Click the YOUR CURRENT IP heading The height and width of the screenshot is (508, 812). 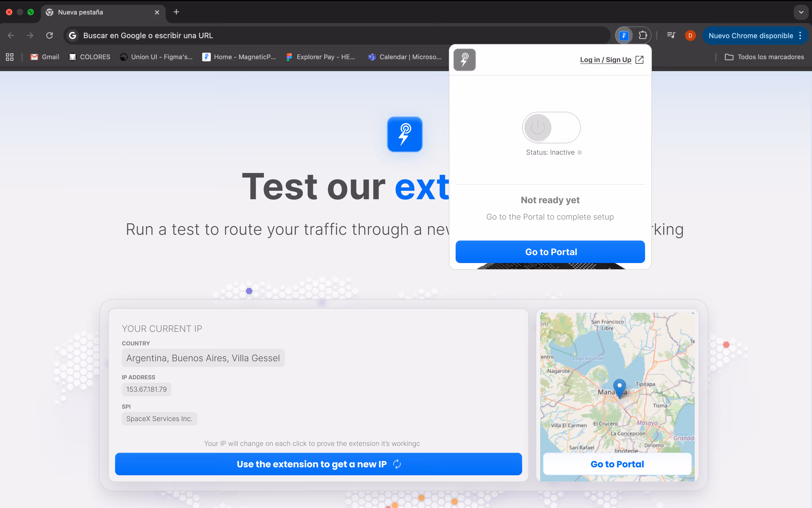pos(162,329)
